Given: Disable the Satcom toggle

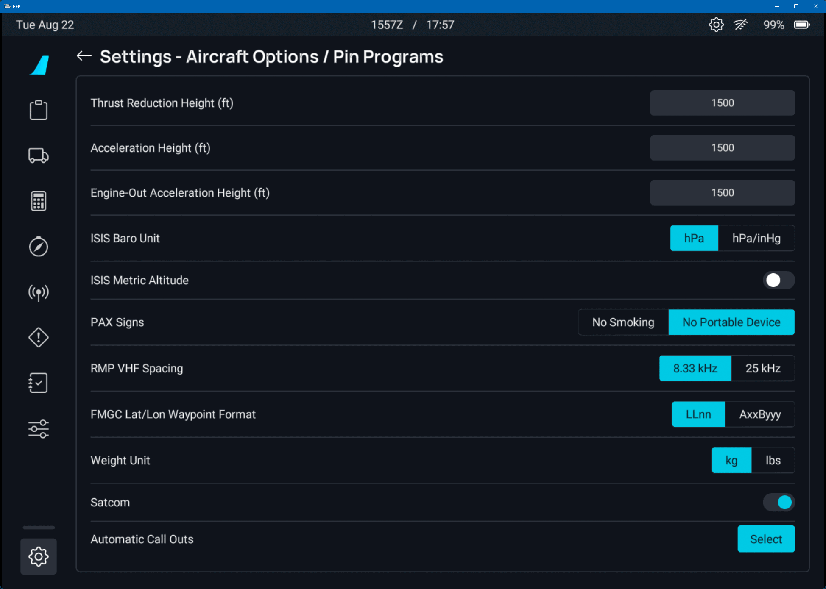Looking at the screenshot, I should point(779,502).
